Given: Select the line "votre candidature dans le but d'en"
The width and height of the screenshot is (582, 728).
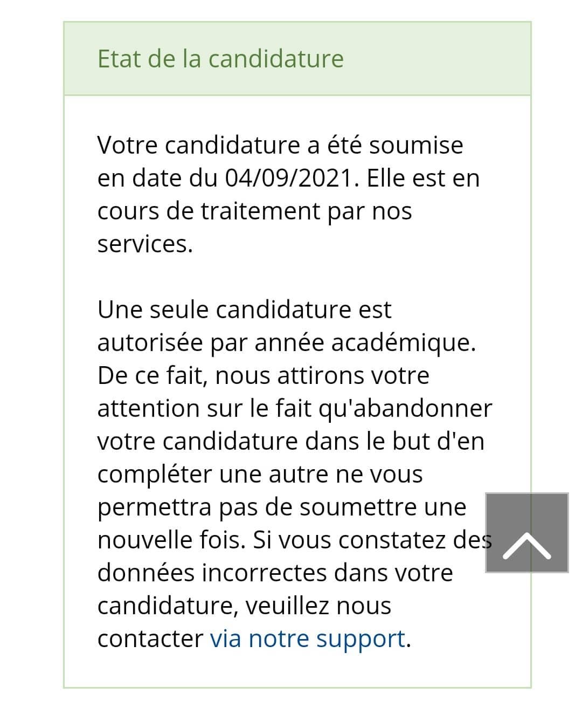Looking at the screenshot, I should [x=291, y=441].
